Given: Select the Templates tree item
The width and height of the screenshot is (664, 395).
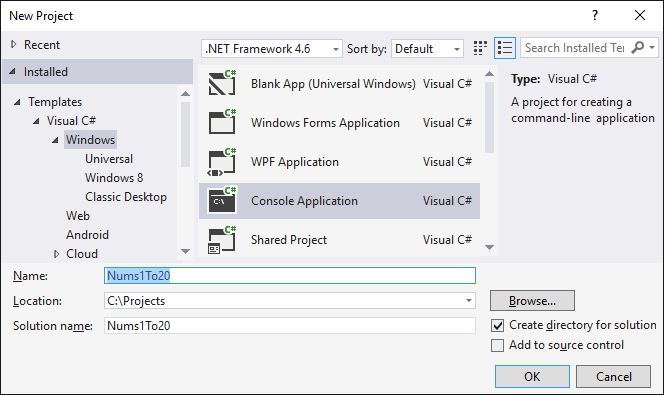Looking at the screenshot, I should (x=55, y=102).
